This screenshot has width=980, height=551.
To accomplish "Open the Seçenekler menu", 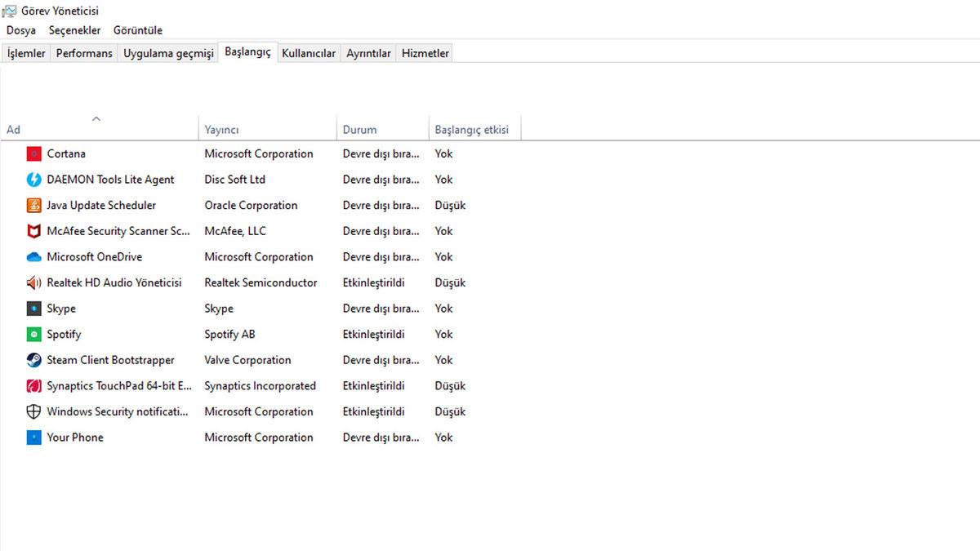I will coord(74,30).
